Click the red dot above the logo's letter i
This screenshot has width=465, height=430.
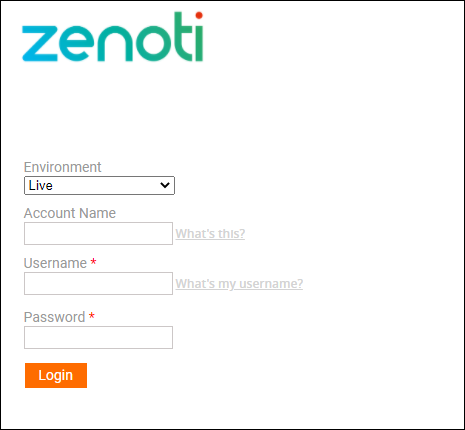pyautogui.click(x=199, y=15)
